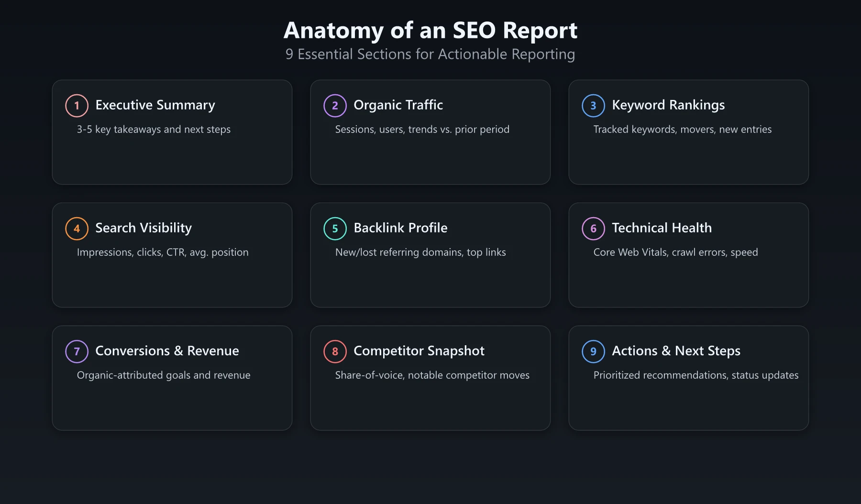Select the subtitle about 9 Essential Sections
The width and height of the screenshot is (861, 504).
tap(430, 54)
